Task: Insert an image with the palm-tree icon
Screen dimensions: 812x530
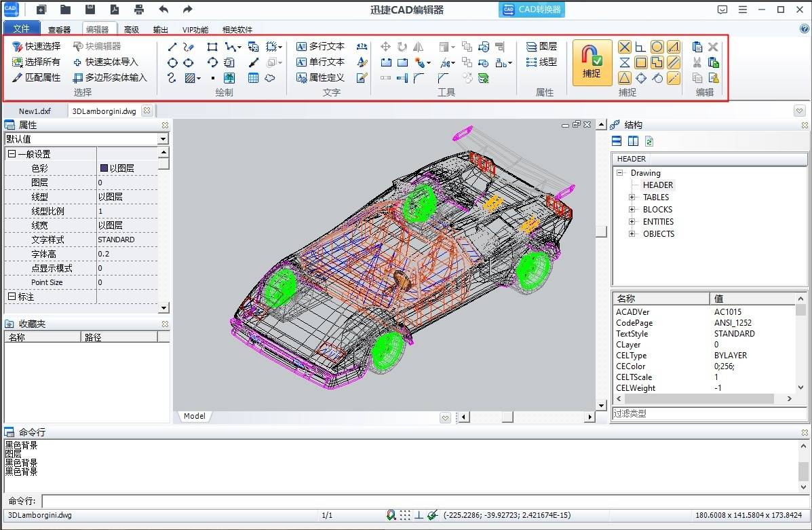Action: pos(229,78)
